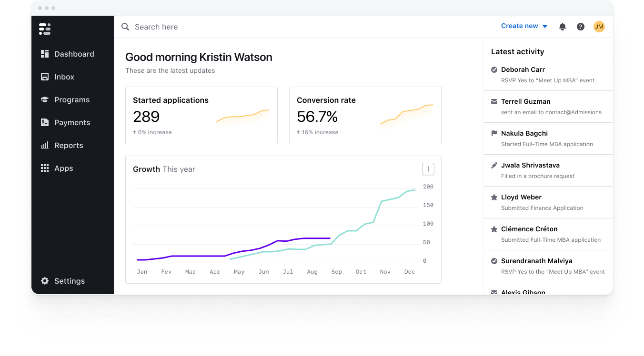Click the search magnifier icon
644x356 pixels.
pyautogui.click(x=125, y=27)
